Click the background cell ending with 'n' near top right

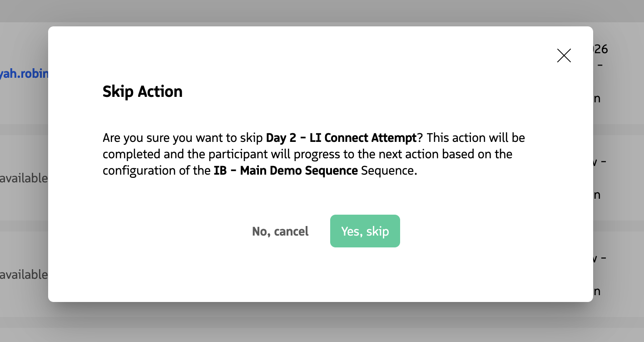(598, 98)
